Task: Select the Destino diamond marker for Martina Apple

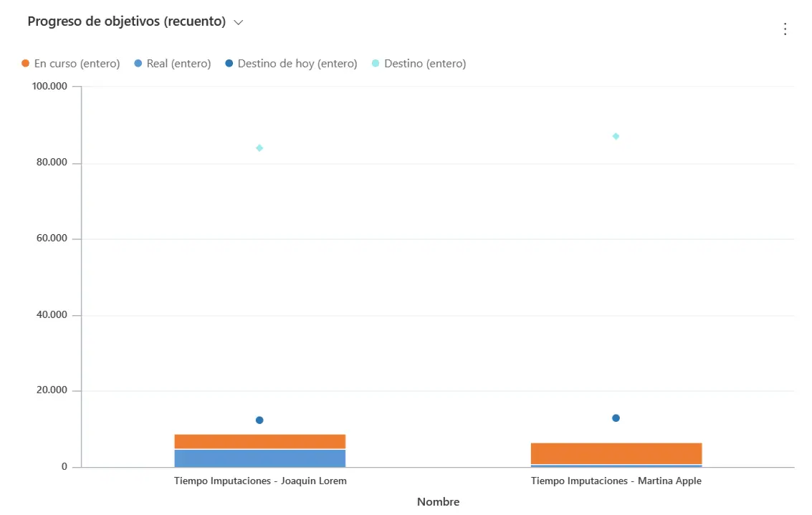Action: [x=616, y=136]
